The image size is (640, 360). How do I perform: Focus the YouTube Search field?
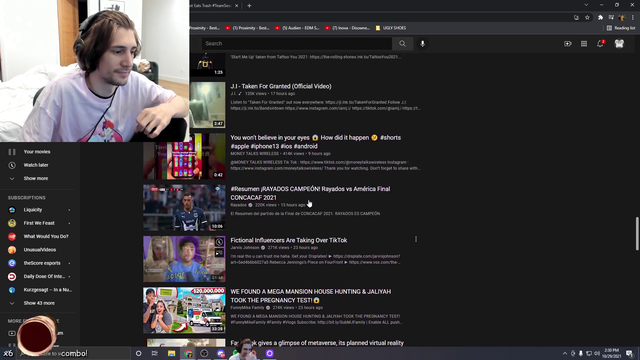297,44
